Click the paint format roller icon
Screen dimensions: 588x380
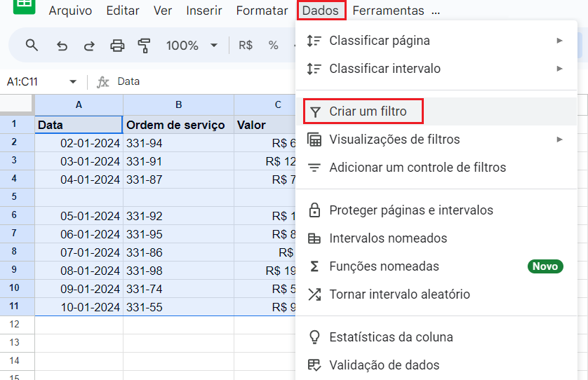[144, 46]
